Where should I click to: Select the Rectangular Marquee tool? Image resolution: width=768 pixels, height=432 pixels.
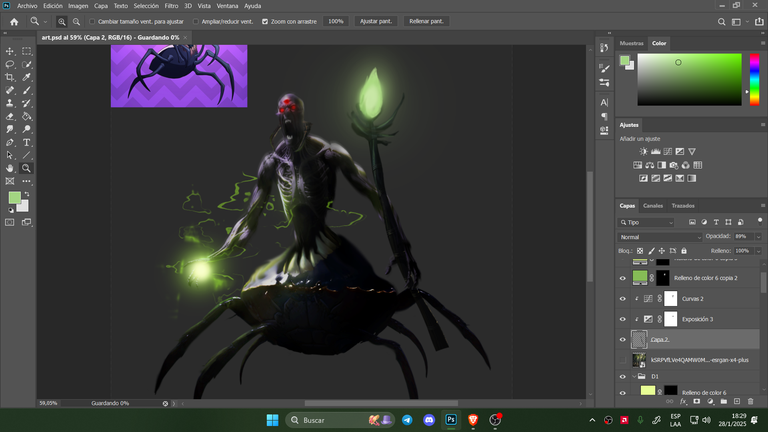(x=26, y=51)
